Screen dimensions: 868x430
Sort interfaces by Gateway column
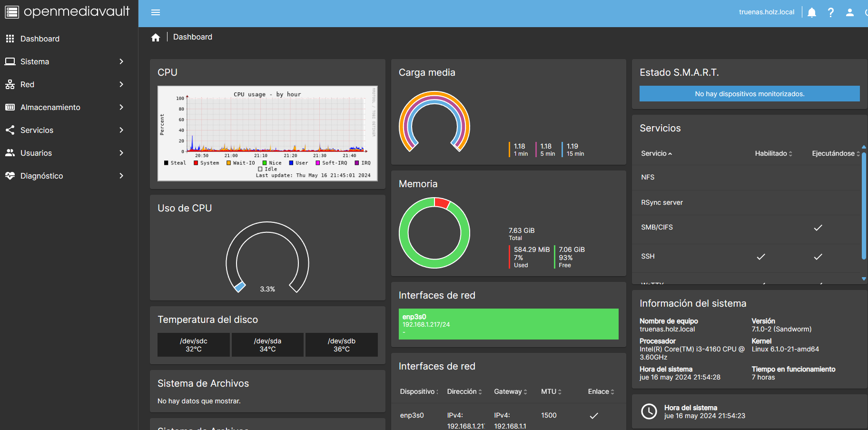point(511,391)
